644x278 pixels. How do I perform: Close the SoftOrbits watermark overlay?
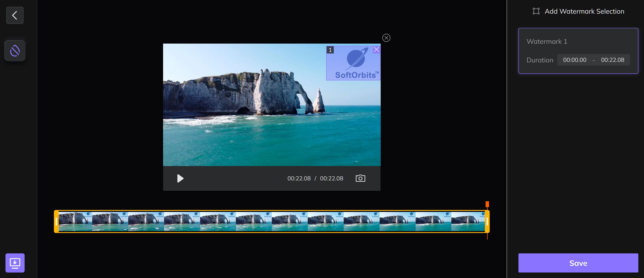376,49
